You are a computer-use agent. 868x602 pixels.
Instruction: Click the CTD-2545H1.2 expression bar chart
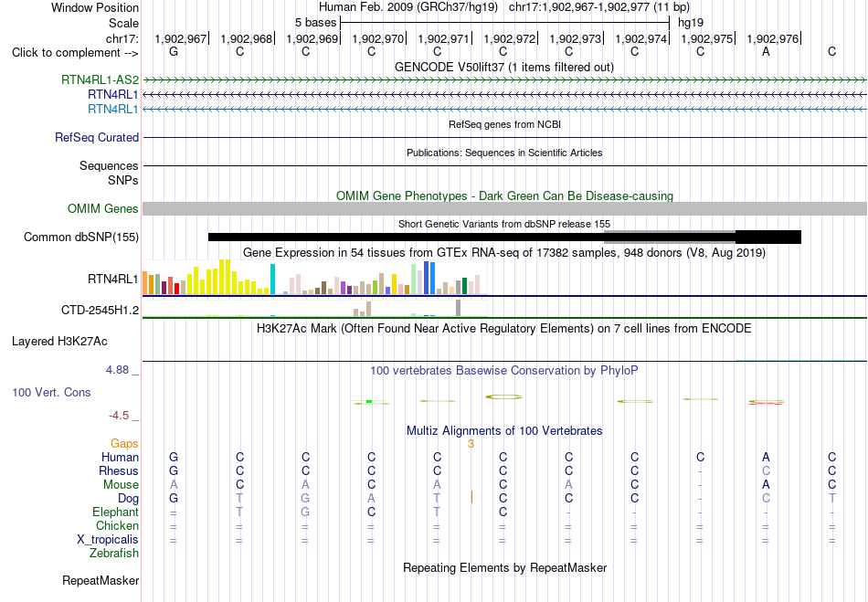click(315, 308)
